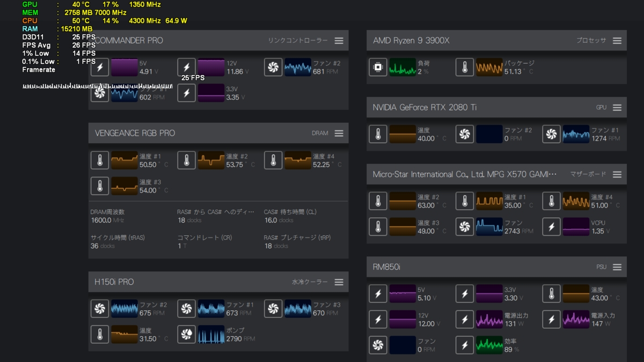Image resolution: width=644 pixels, height=362 pixels.
Task: Click the Ryzen パッケージ thermometer icon
Action: 465,68
